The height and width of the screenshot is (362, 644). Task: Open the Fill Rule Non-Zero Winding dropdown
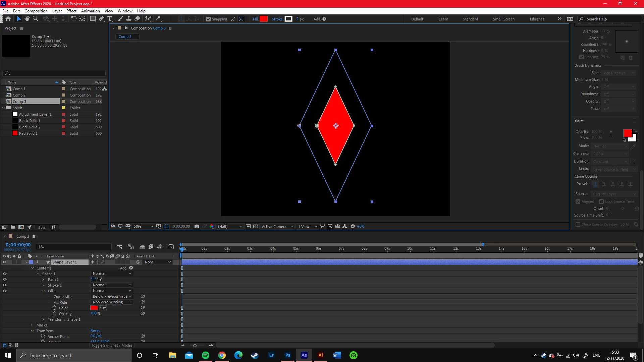point(112,302)
